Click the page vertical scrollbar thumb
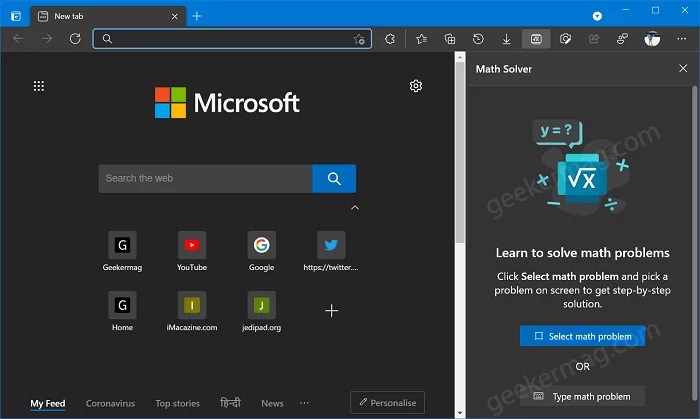 (460, 152)
